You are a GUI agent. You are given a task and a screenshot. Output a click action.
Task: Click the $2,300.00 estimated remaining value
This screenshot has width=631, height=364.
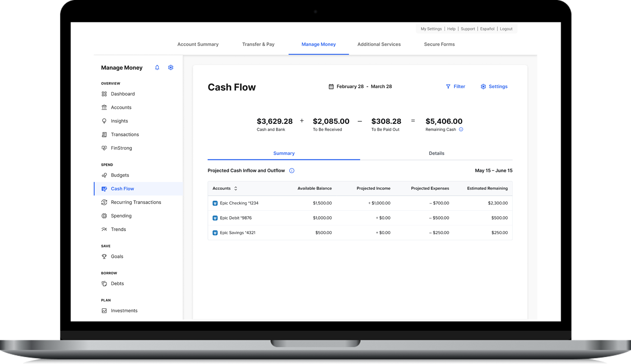pyautogui.click(x=498, y=203)
